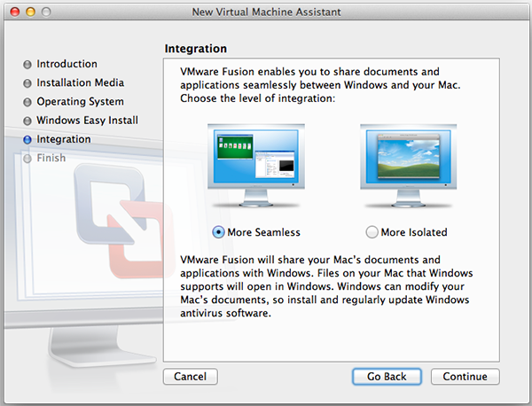
Task: Click the Windows Easy Install step
Action: [x=88, y=120]
